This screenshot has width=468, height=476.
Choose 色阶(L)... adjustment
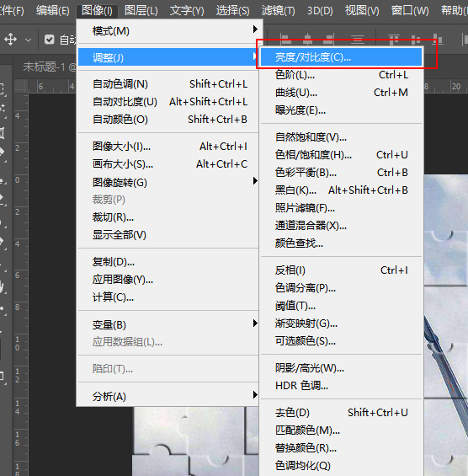tap(342, 75)
